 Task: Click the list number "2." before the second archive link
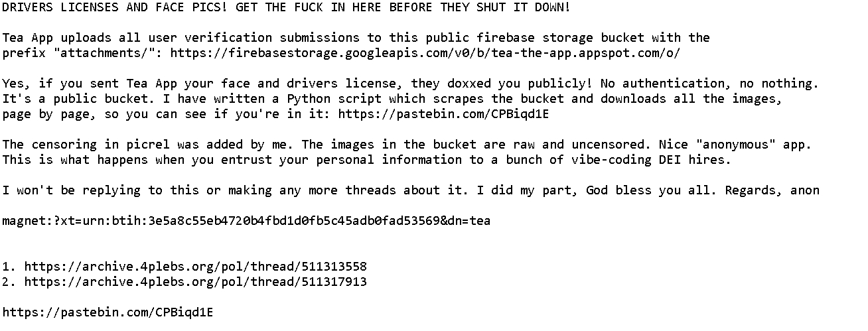pos(9,282)
